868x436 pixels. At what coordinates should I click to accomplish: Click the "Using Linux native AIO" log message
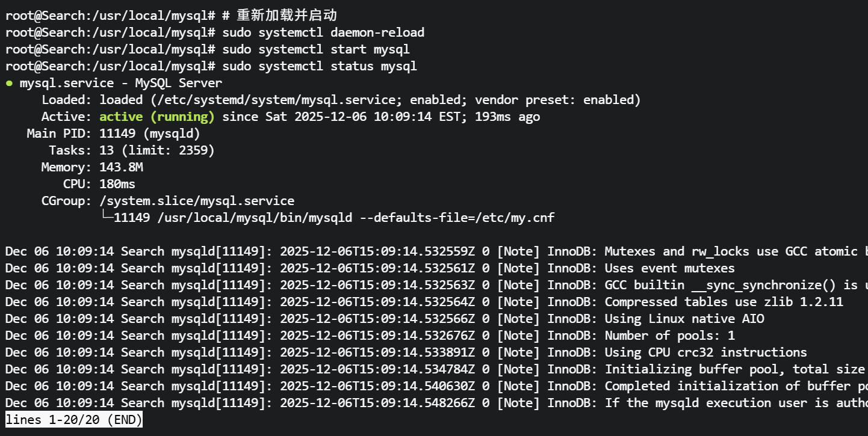pyautogui.click(x=684, y=319)
